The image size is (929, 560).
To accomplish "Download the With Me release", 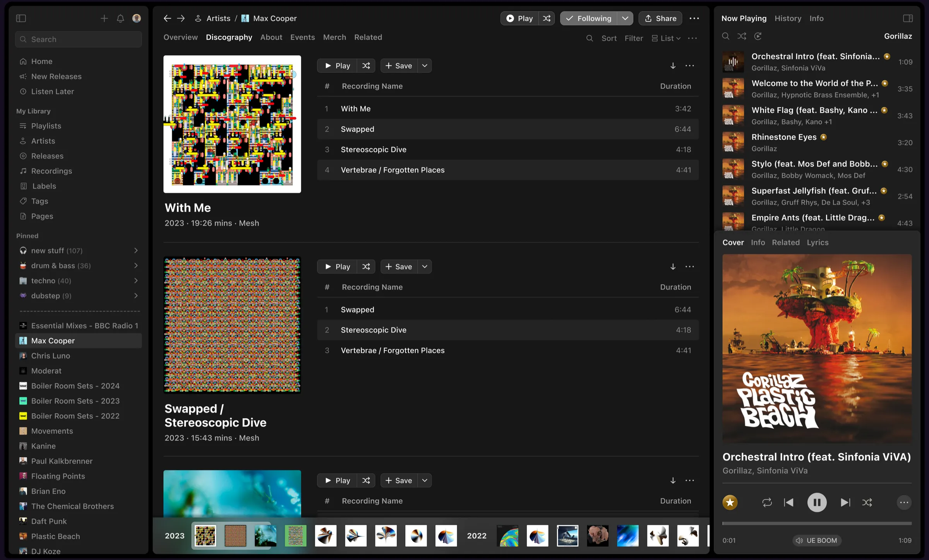I will [673, 66].
